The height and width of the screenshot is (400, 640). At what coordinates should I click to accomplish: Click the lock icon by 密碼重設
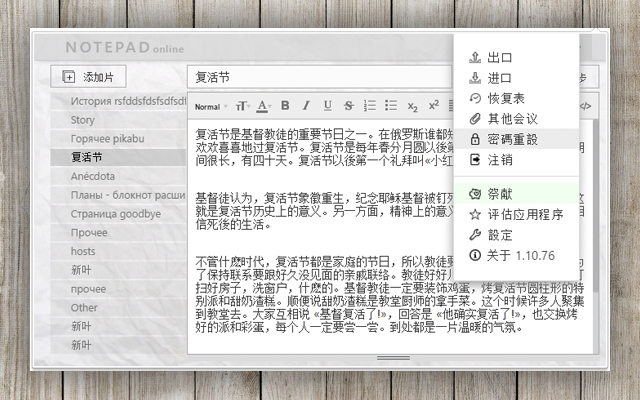[x=475, y=139]
